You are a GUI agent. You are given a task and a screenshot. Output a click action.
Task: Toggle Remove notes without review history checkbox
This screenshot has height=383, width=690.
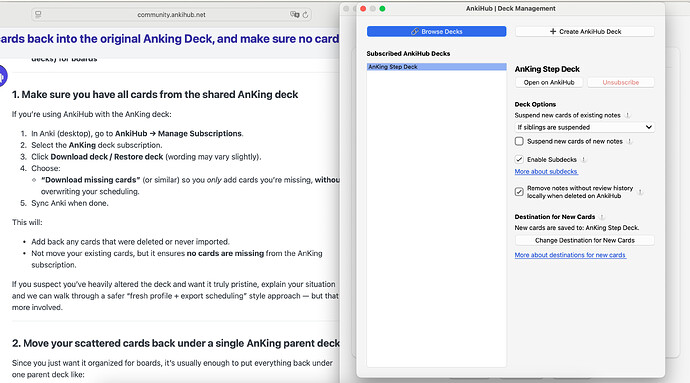[519, 192]
